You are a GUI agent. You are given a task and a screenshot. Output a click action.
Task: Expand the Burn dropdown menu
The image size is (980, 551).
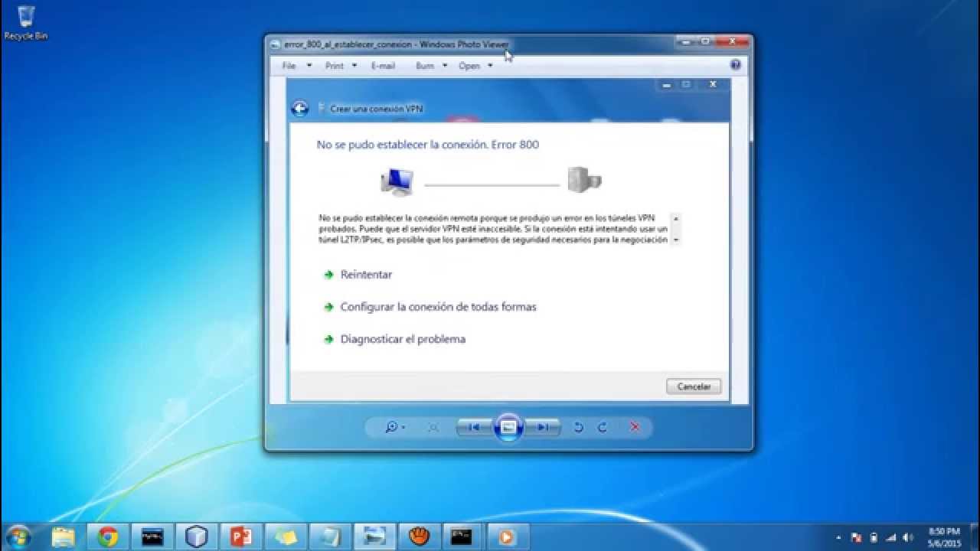click(x=431, y=66)
